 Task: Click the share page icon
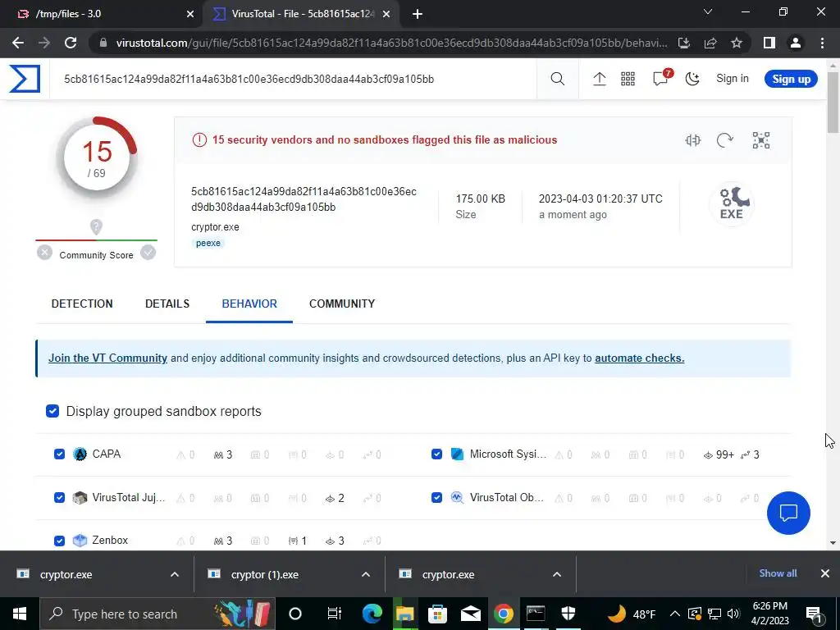tap(710, 43)
